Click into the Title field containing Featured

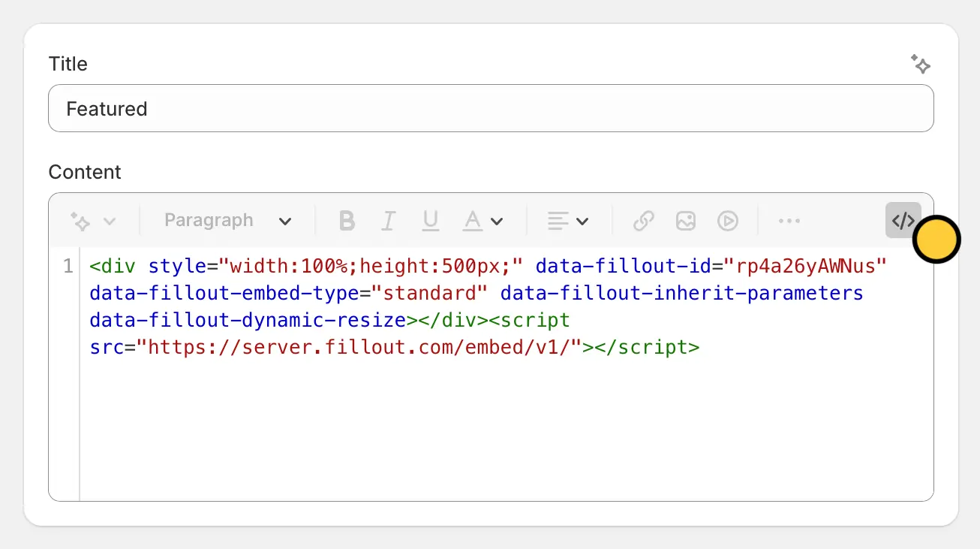coord(491,108)
